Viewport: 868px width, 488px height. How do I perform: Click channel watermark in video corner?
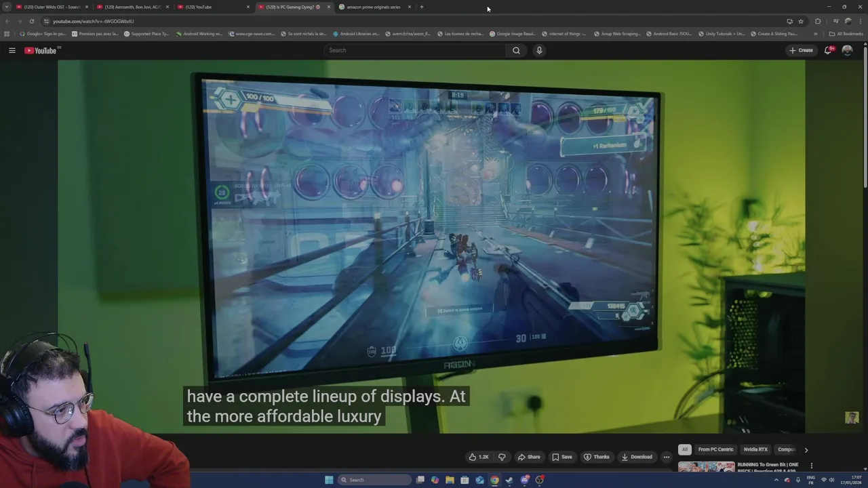click(852, 418)
